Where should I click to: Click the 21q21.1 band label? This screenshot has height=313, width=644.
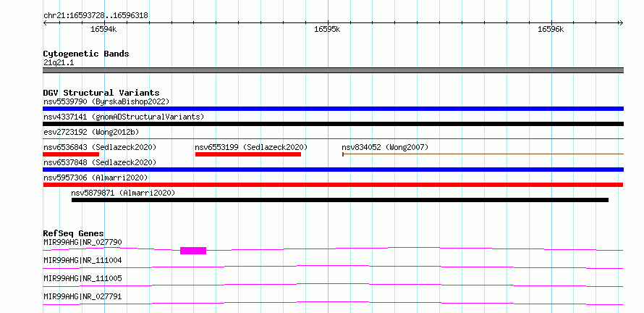pos(59,63)
